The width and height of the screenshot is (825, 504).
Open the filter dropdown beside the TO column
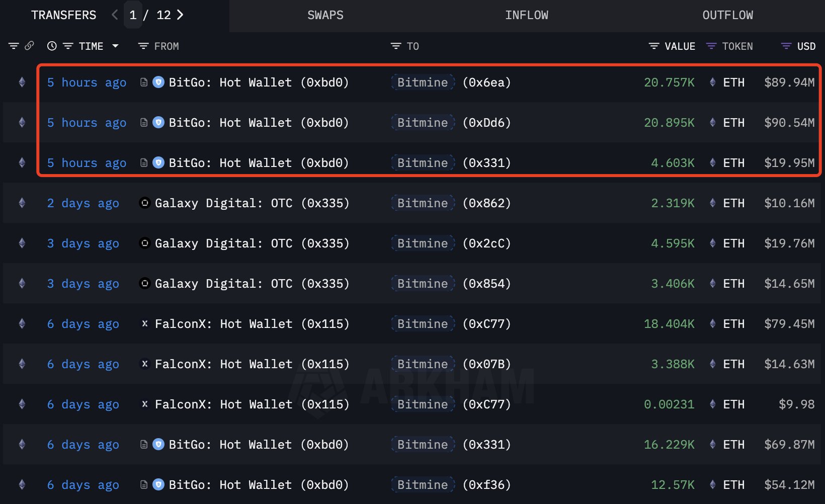pyautogui.click(x=394, y=46)
